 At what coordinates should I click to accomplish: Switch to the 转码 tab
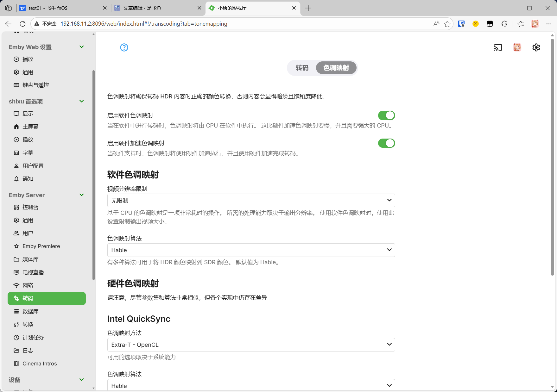pyautogui.click(x=302, y=68)
